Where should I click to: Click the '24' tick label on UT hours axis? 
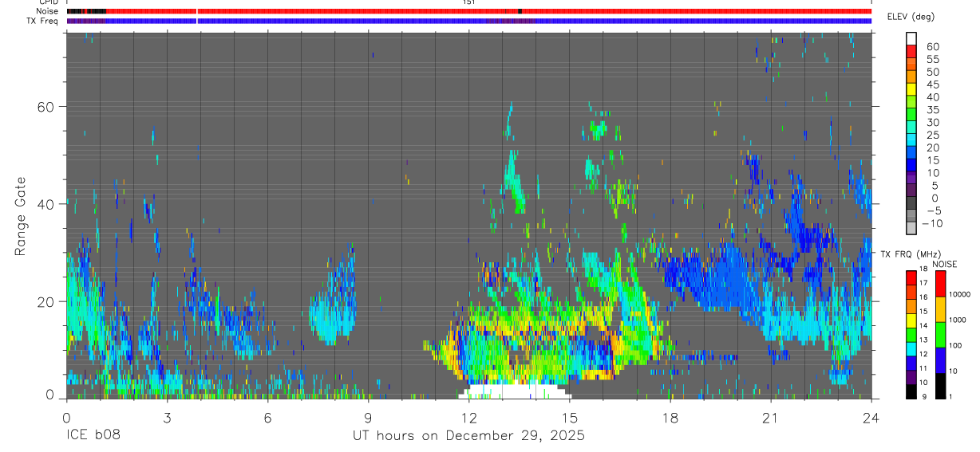pos(871,419)
